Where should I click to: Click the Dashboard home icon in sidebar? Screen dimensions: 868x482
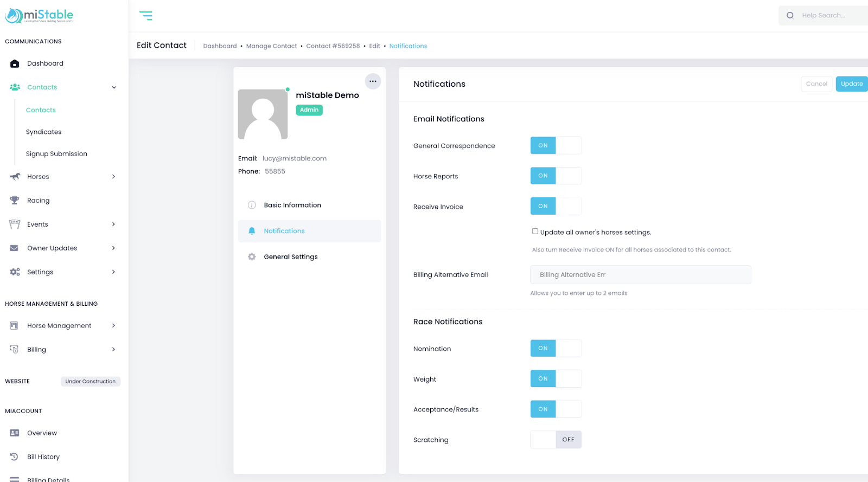(x=15, y=63)
